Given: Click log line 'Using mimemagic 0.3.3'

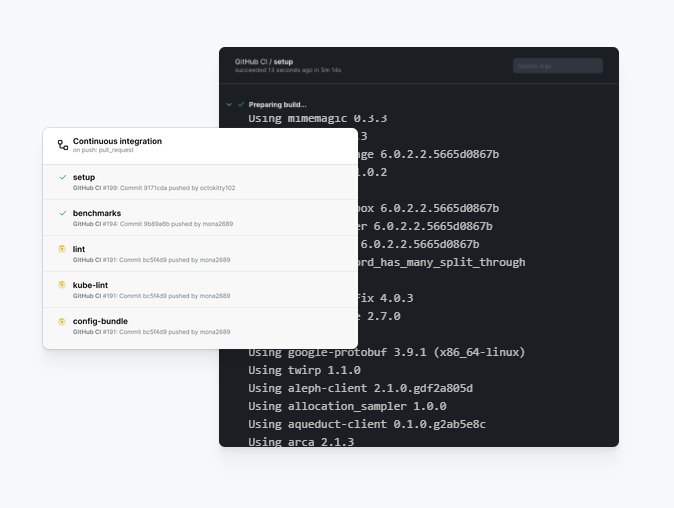Looking at the screenshot, I should click(x=318, y=118).
